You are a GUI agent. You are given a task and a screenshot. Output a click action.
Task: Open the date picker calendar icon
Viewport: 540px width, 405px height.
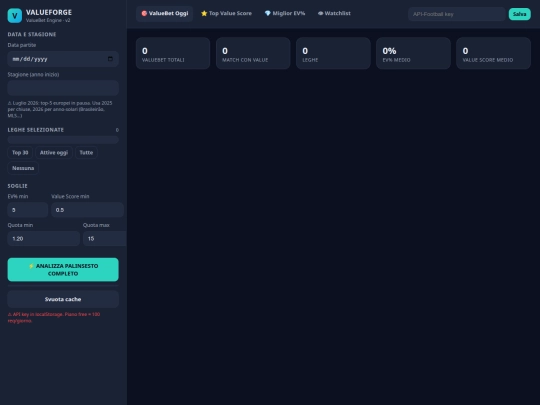pos(110,59)
